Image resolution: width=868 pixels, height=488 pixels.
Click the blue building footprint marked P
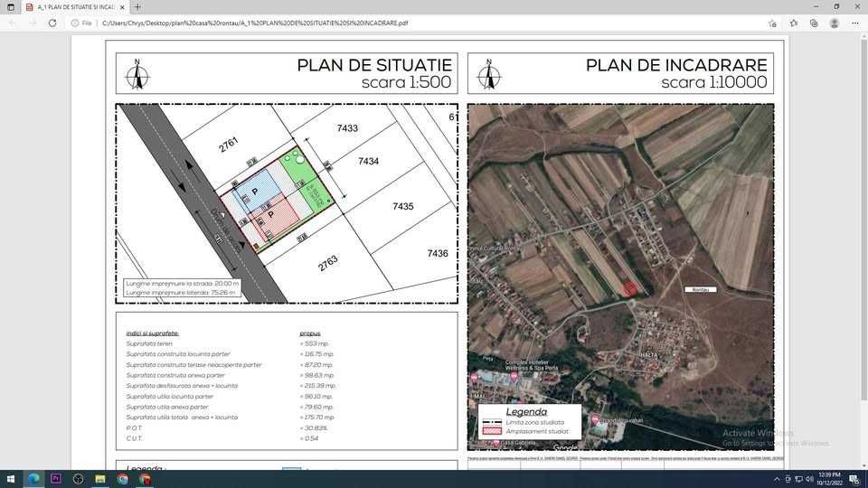click(257, 192)
